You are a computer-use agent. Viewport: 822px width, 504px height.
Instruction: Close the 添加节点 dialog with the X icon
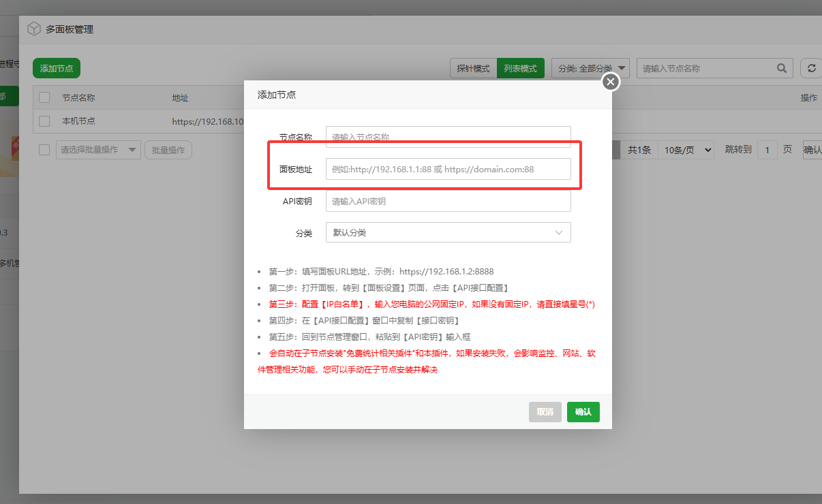pos(610,81)
